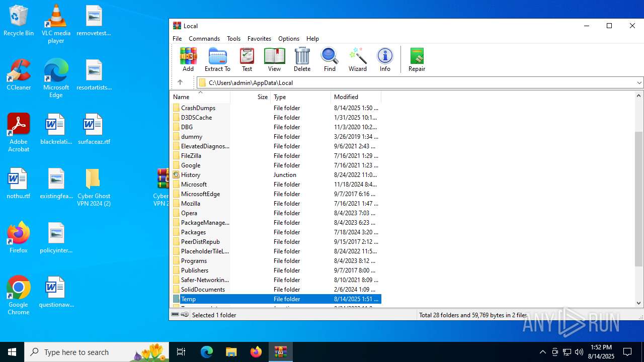644x362 pixels.
Task: Select the dummy folder
Action: (x=276, y=137)
